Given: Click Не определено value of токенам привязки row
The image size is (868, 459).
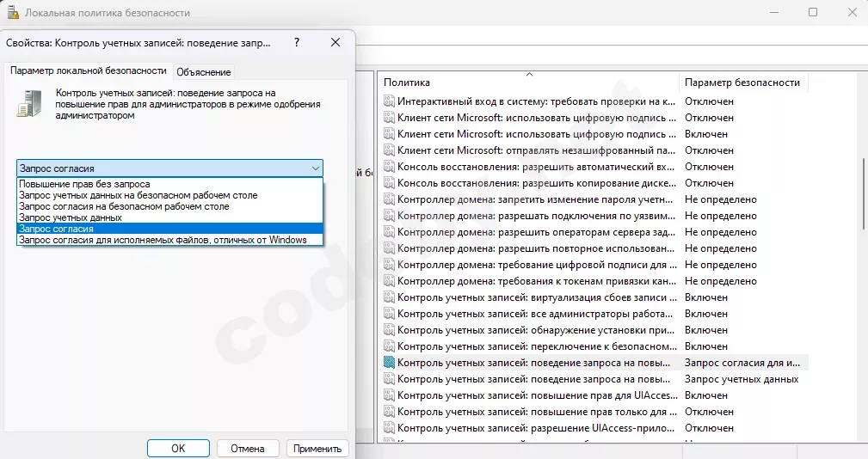Looking at the screenshot, I should pos(721,281).
